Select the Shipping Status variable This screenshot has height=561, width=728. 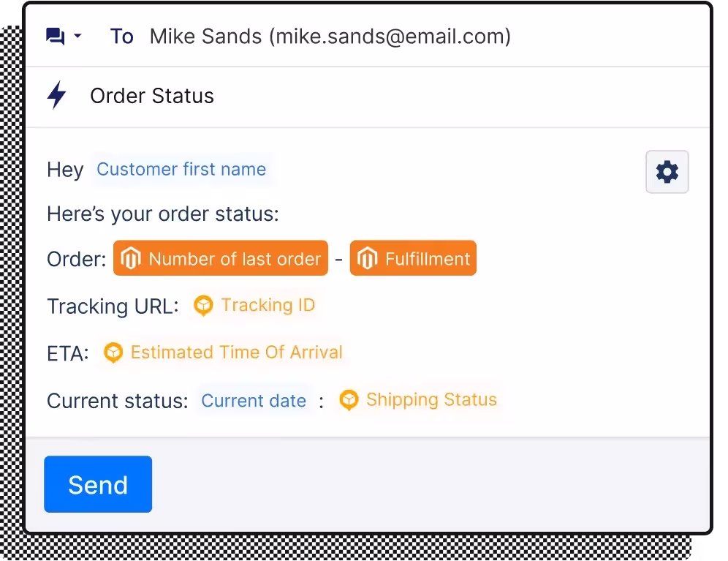pyautogui.click(x=418, y=399)
